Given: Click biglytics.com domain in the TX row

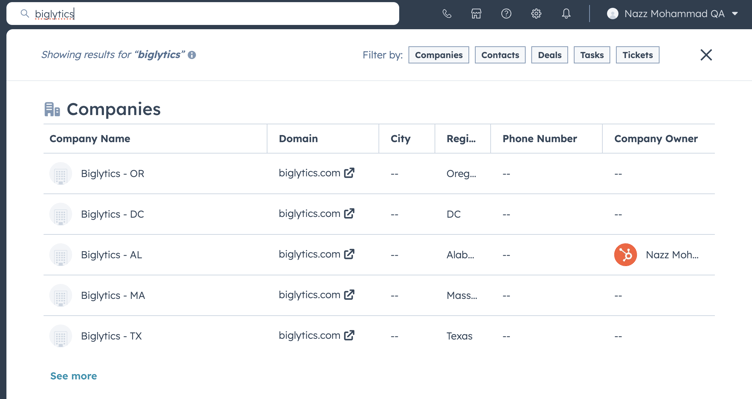Looking at the screenshot, I should pyautogui.click(x=309, y=336).
